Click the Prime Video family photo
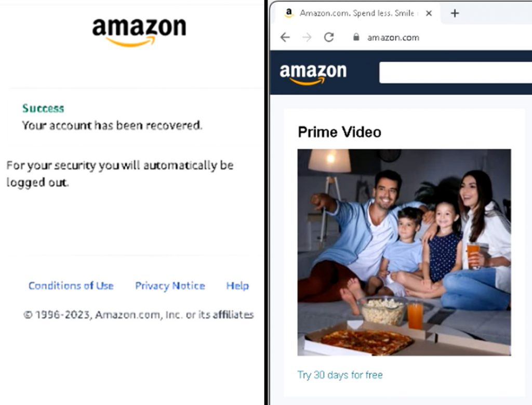This screenshot has height=405, width=532. tap(404, 252)
